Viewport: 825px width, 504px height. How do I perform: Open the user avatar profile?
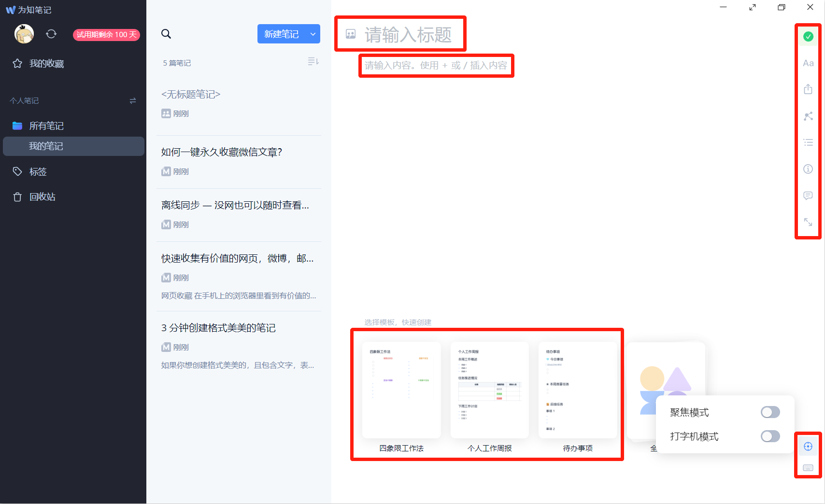click(x=24, y=34)
